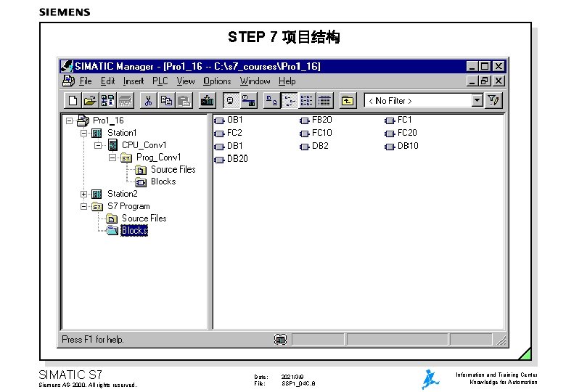The height and width of the screenshot is (392, 566).
Task: Open the View menu
Action: click(x=186, y=81)
